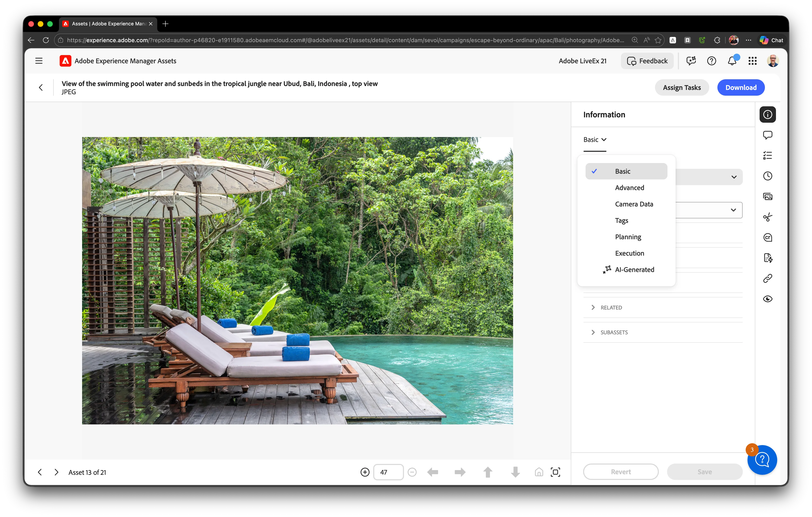Expand the SUBASSETS section
The height and width of the screenshot is (517, 812).
663,332
